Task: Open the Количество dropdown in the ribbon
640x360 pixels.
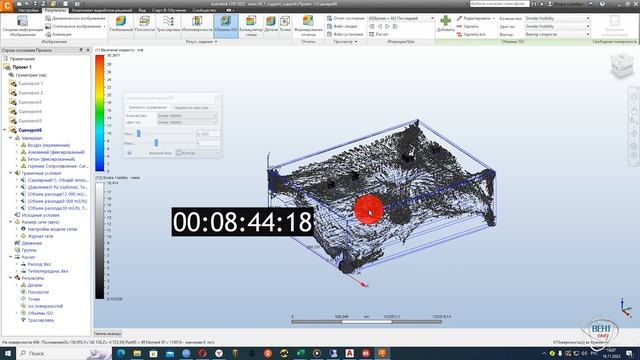Action: coord(557,18)
